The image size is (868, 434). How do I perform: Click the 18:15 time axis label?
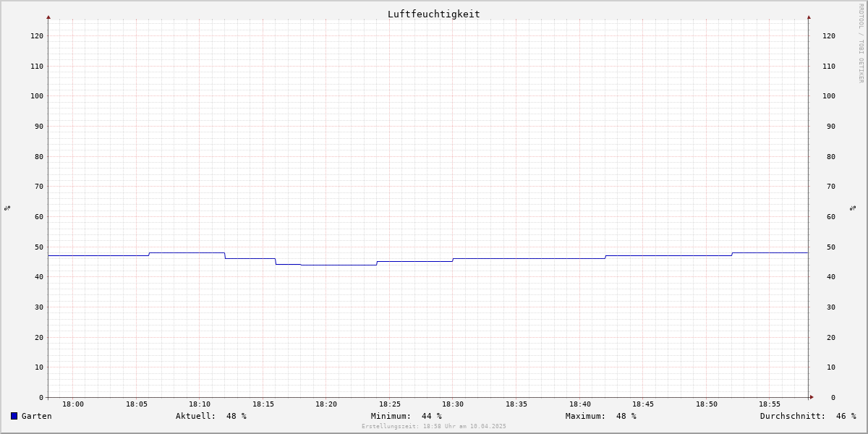[x=263, y=404]
